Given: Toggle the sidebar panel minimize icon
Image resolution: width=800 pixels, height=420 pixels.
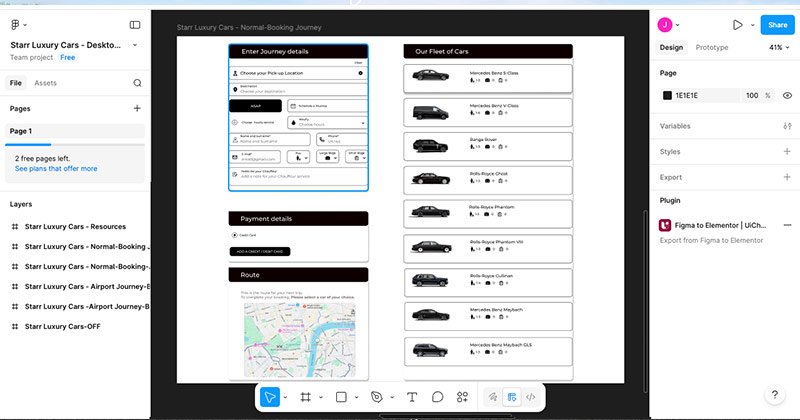Looking at the screenshot, I should pos(135,24).
